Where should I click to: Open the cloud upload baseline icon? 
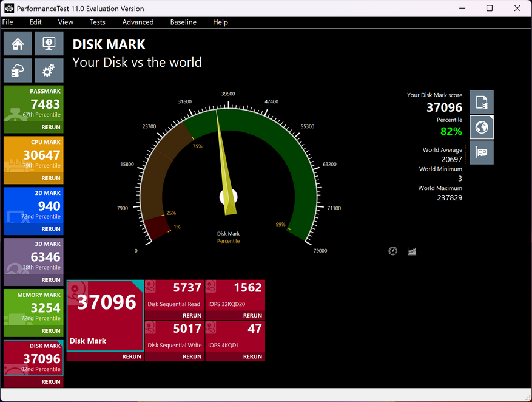[18, 70]
